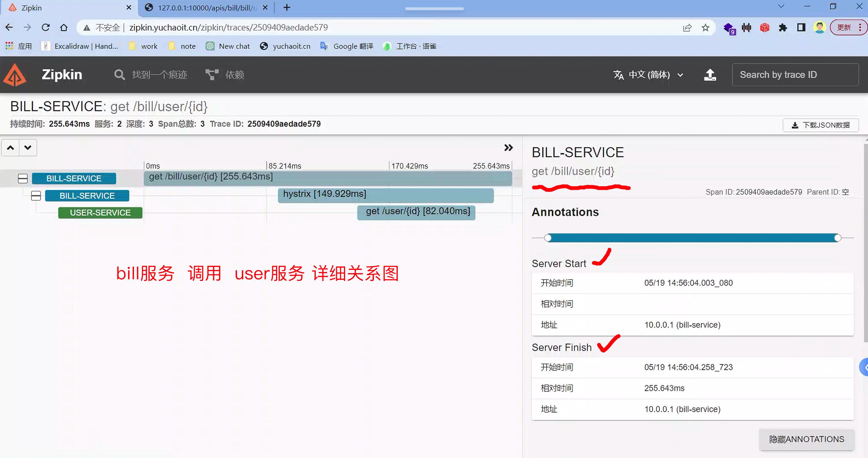
Task: Click the browser reload icon
Action: (46, 27)
